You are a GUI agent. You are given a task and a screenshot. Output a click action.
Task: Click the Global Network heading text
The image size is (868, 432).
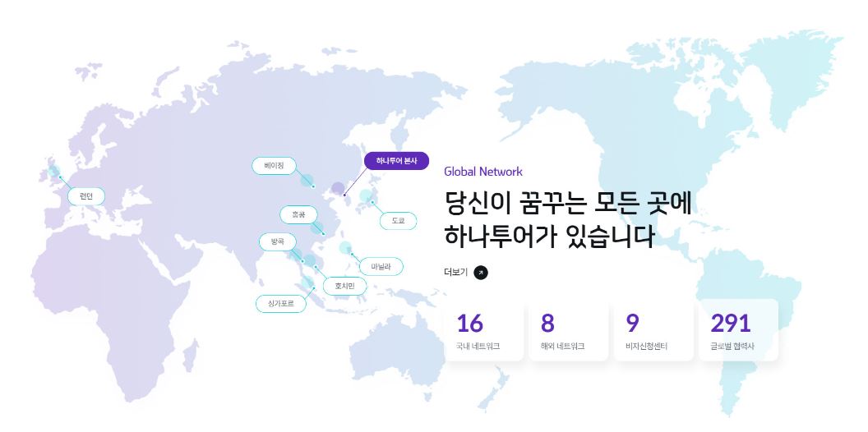483,172
